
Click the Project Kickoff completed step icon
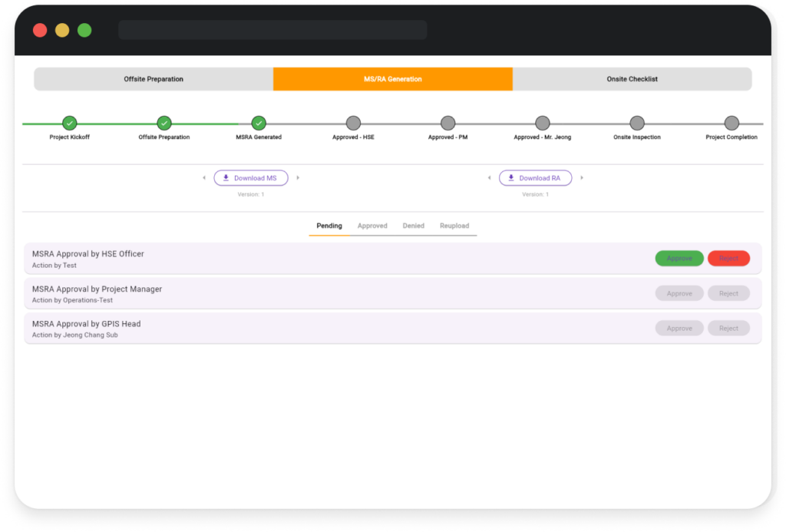[70, 123]
